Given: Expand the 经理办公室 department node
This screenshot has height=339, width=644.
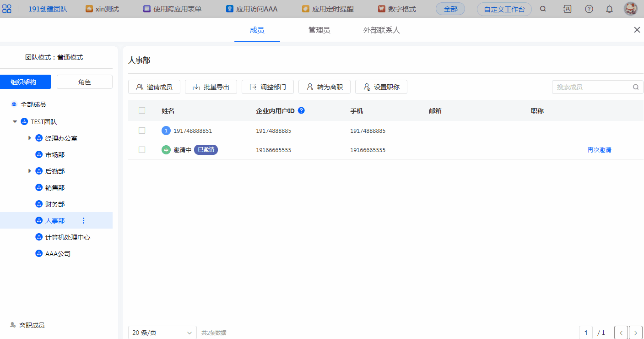Looking at the screenshot, I should tap(30, 138).
